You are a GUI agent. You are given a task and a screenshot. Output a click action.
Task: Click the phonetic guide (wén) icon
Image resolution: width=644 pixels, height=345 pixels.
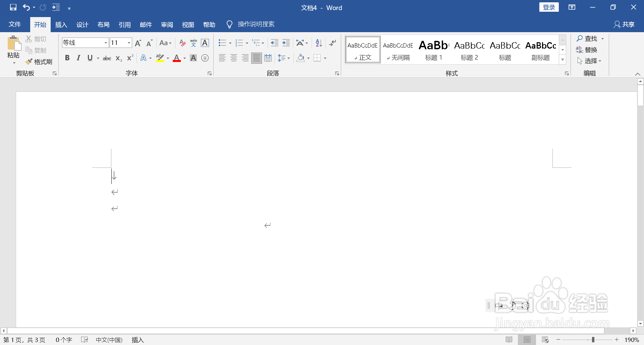point(194,43)
